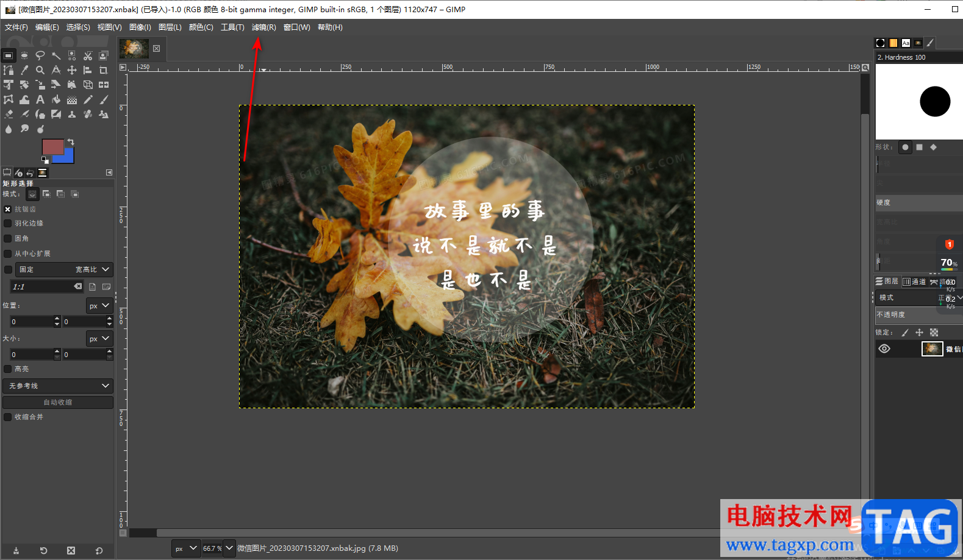963x560 pixels.
Task: Click the foreground color swatch
Action: [52, 147]
